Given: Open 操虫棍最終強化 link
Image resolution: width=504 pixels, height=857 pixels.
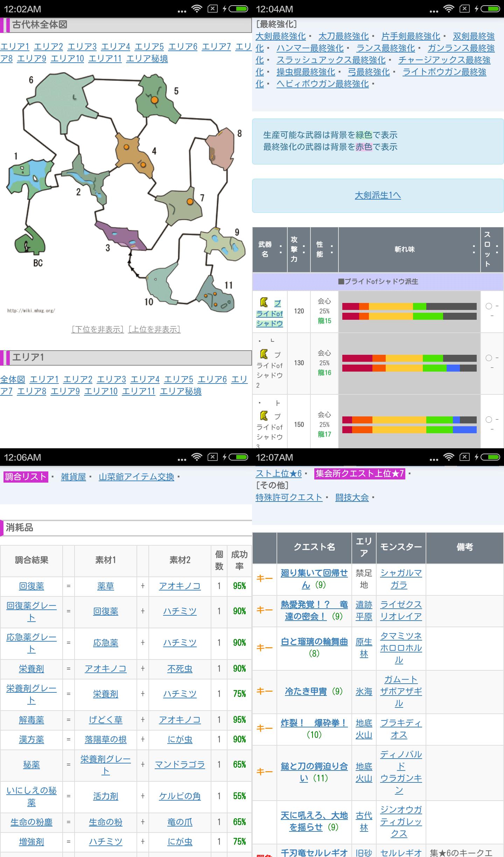Looking at the screenshot, I should pyautogui.click(x=306, y=72).
